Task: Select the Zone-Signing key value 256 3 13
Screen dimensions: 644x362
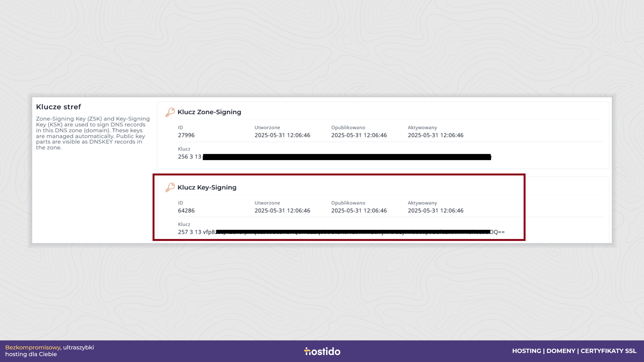Action: tap(335, 157)
